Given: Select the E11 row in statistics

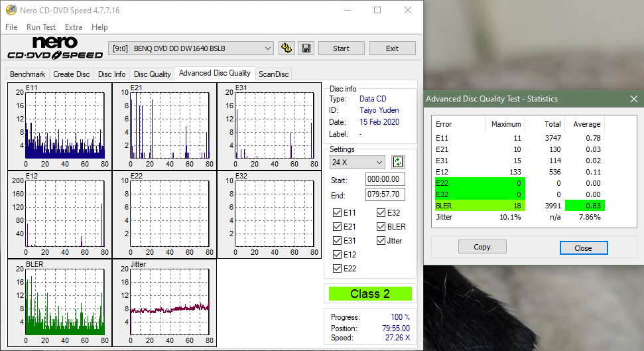Looking at the screenshot, I should coord(519,138).
